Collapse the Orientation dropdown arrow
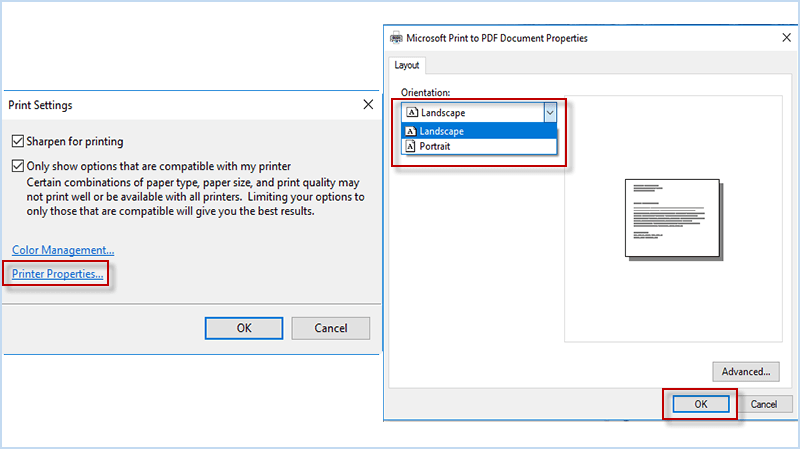800x449 pixels. pos(549,113)
